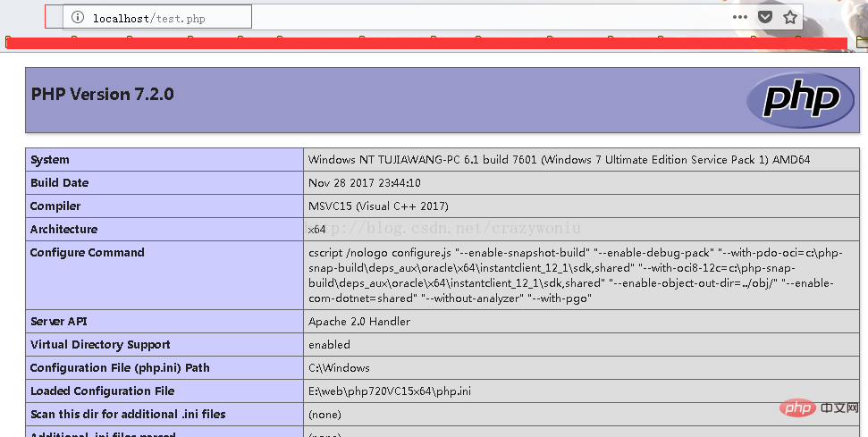Open the page actions three-dot menu
Viewport: 868px width, 437px height.
coord(739,16)
